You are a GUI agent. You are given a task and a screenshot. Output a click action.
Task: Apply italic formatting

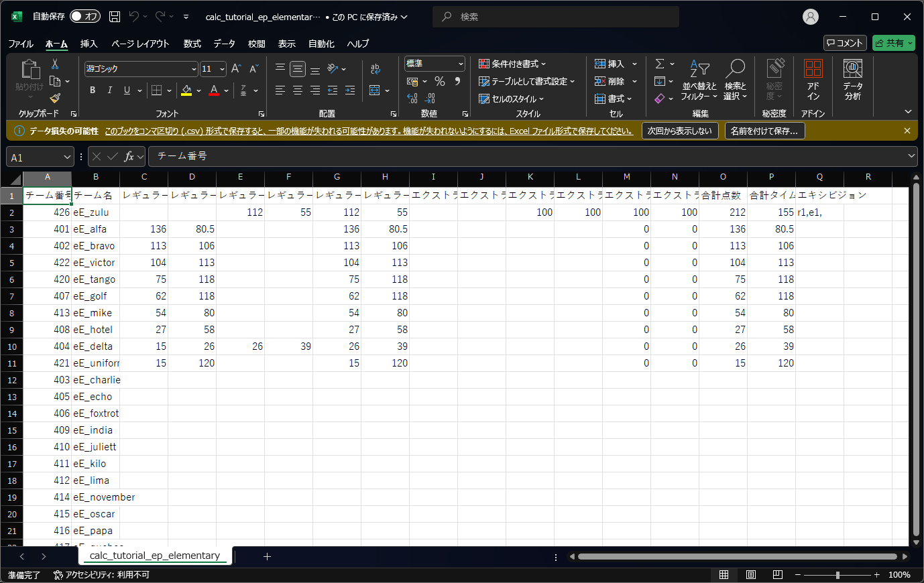point(109,90)
